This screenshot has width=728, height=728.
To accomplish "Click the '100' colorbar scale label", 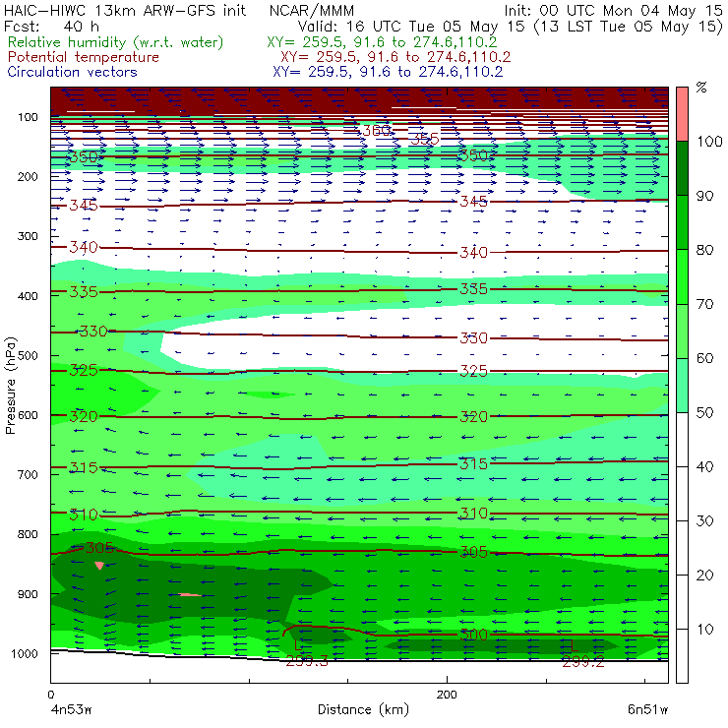I will pos(709,141).
